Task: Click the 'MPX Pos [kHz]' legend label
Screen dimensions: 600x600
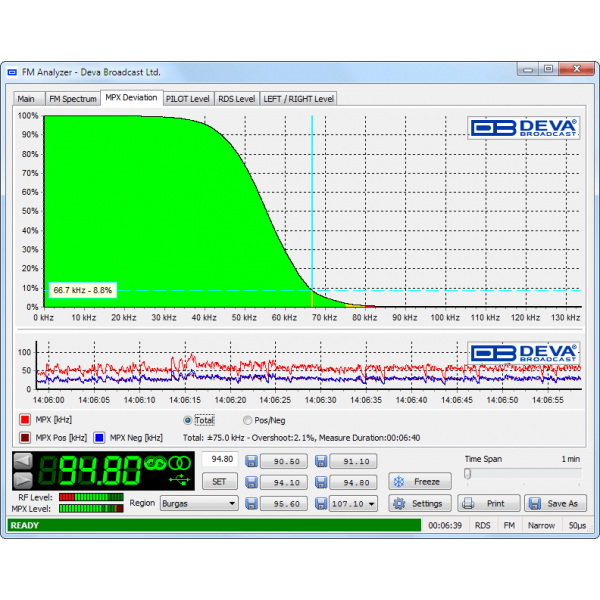Action: click(x=61, y=438)
